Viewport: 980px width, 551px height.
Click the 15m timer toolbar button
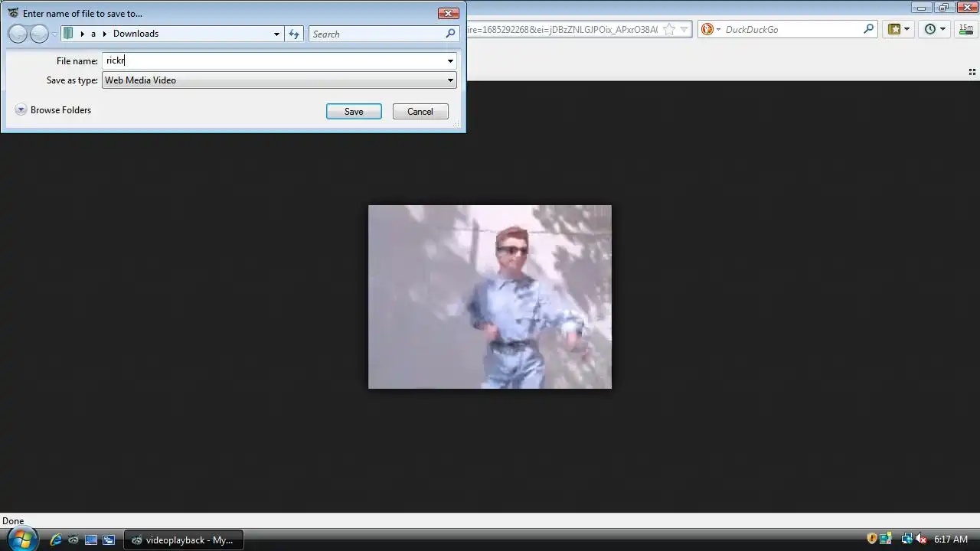tap(965, 29)
